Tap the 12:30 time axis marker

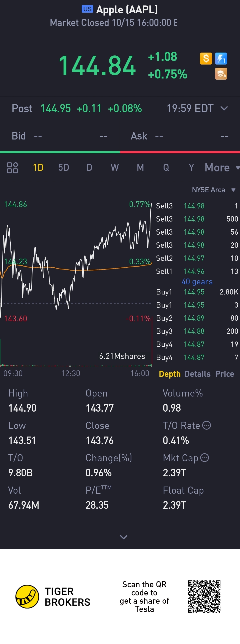click(71, 373)
